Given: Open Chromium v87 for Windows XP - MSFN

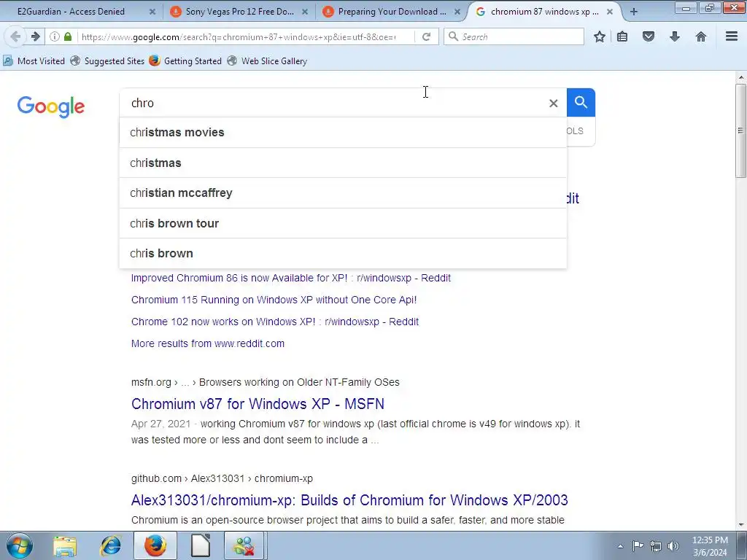Looking at the screenshot, I should tap(258, 404).
